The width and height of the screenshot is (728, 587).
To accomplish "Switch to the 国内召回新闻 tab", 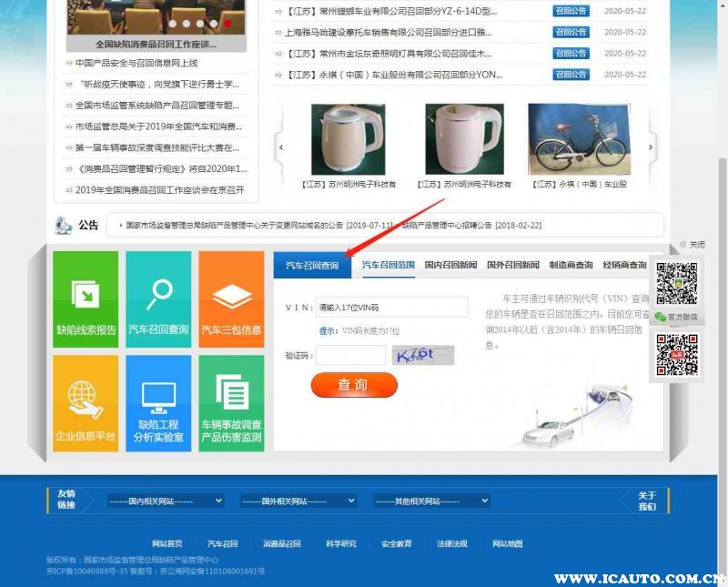I will click(450, 265).
